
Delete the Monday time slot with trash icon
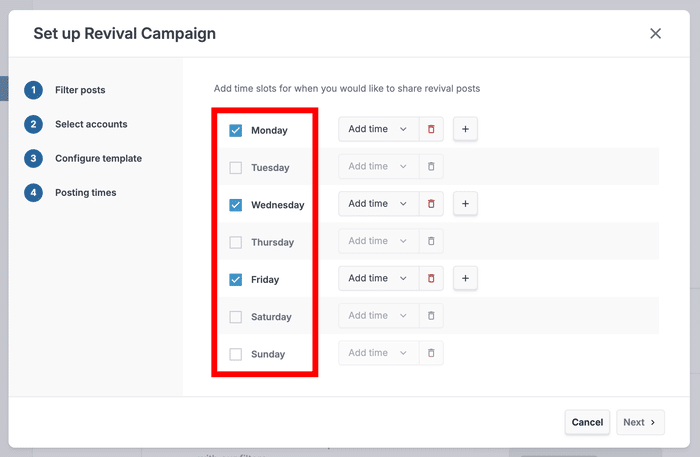tap(431, 129)
